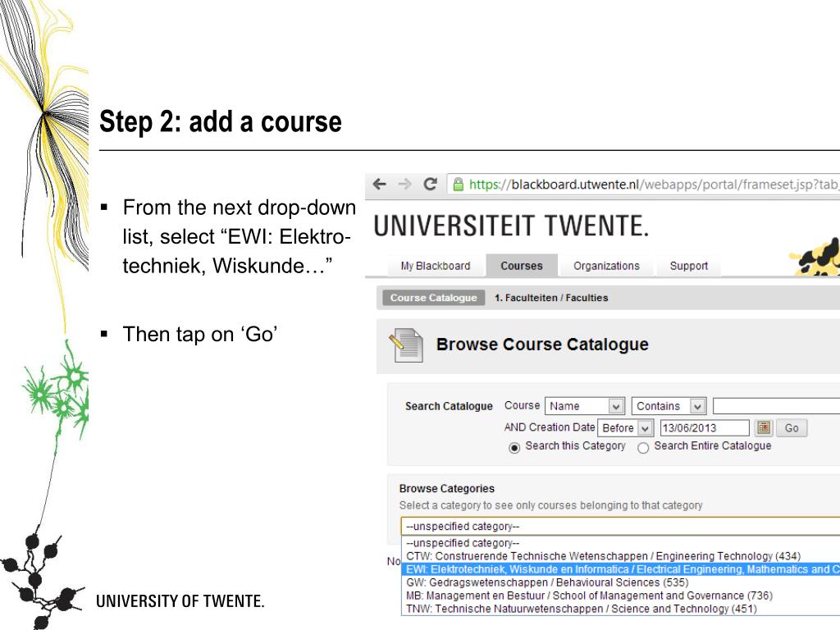Image resolution: width=840 pixels, height=630 pixels.
Task: Click the creation date field 13/06/2013
Action: pyautogui.click(x=704, y=427)
